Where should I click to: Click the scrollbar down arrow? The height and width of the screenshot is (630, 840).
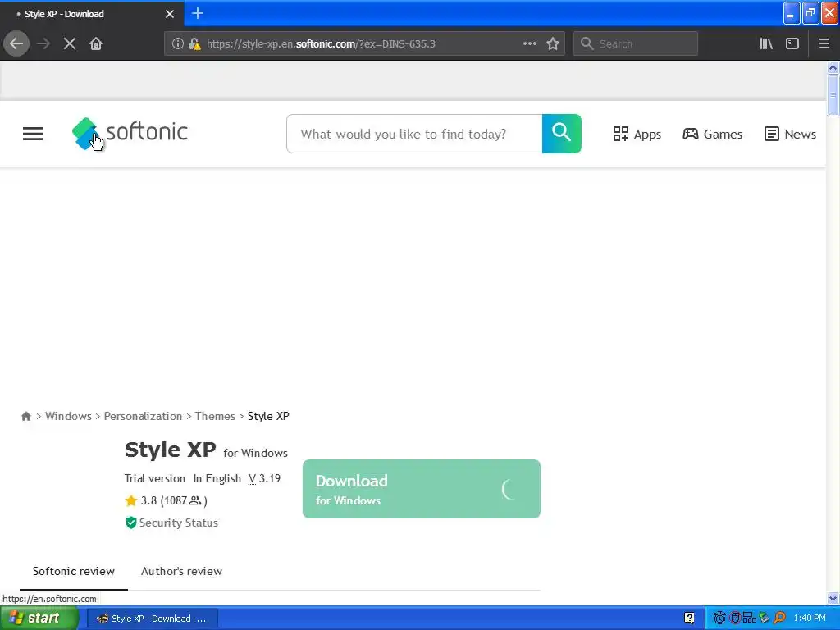(x=833, y=598)
